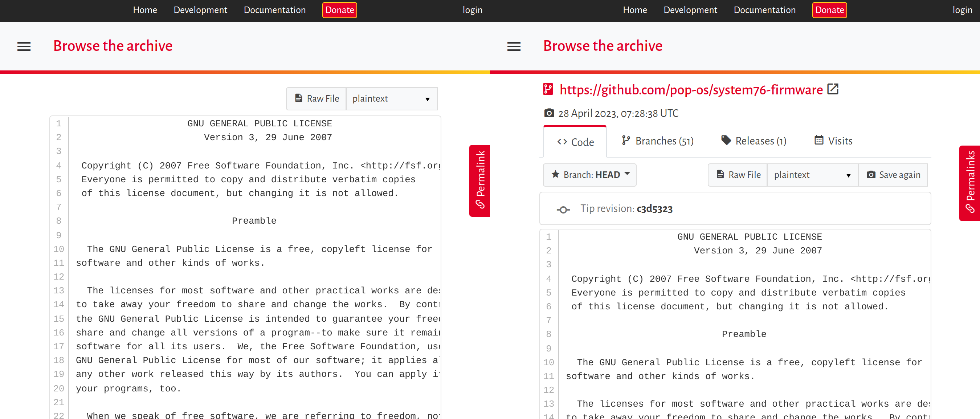Expand the Branch: HEAD dropdown

coord(590,175)
